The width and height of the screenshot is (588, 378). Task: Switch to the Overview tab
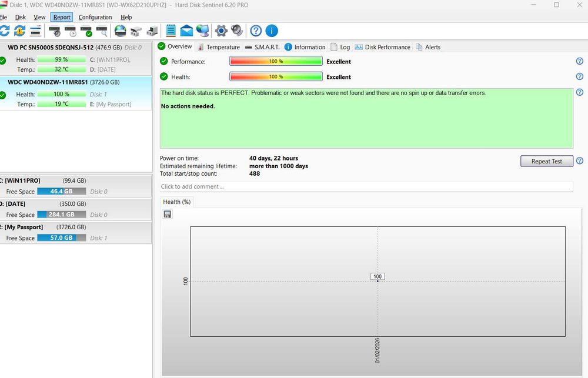[175, 46]
